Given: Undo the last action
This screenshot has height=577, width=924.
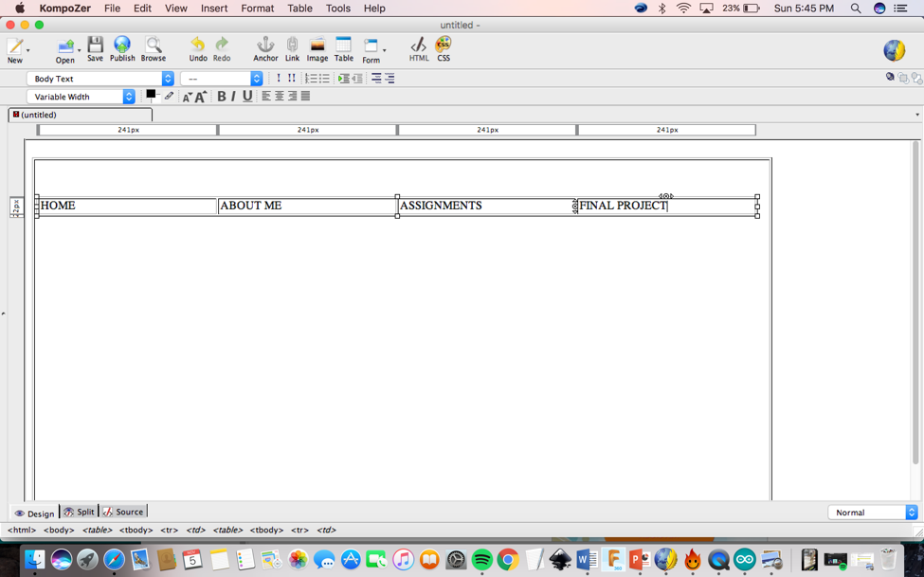Looking at the screenshot, I should [197, 45].
